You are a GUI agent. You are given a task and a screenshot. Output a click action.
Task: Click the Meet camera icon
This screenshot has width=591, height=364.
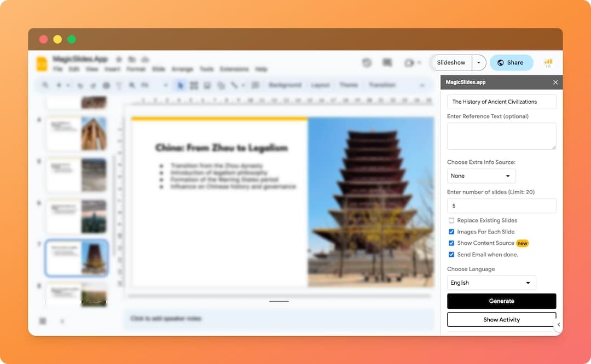410,63
